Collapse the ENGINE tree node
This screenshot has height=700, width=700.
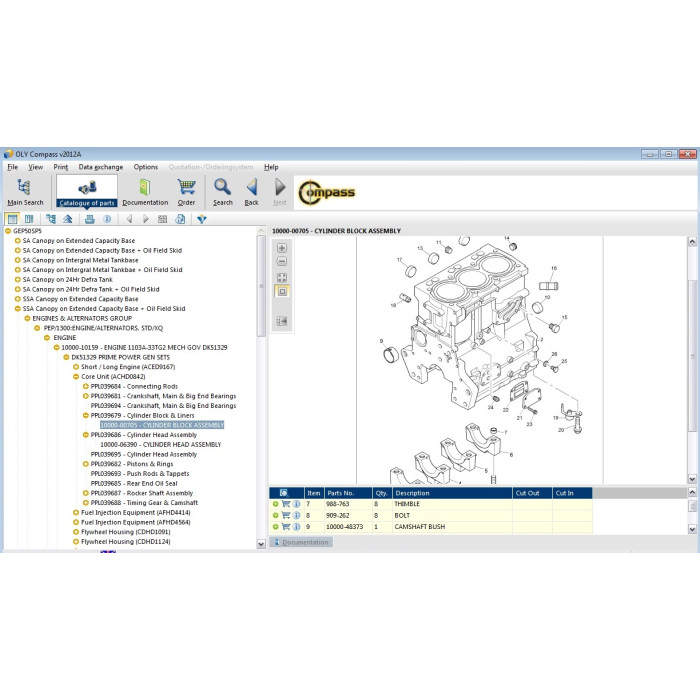pos(47,338)
